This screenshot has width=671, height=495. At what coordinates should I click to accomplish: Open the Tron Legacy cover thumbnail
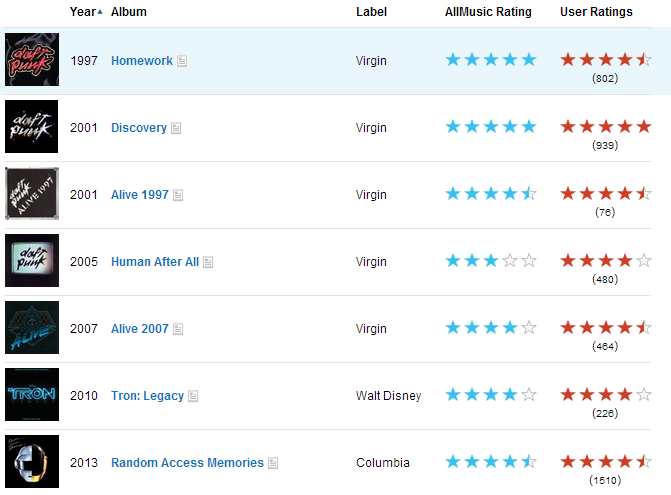[32, 394]
